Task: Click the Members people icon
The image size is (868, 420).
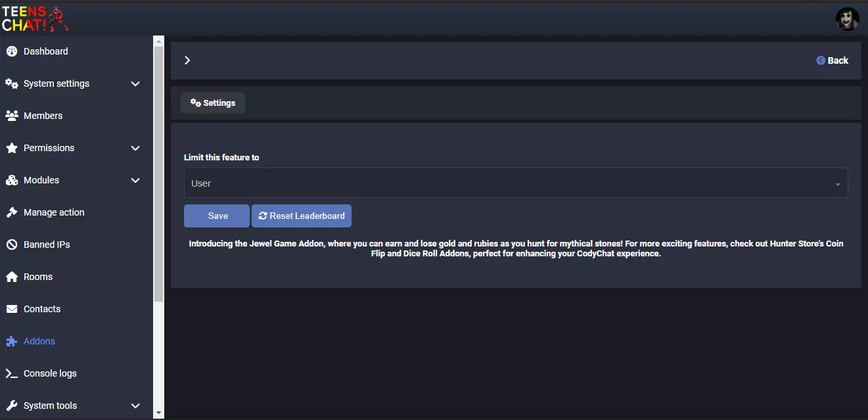Action: click(x=12, y=116)
